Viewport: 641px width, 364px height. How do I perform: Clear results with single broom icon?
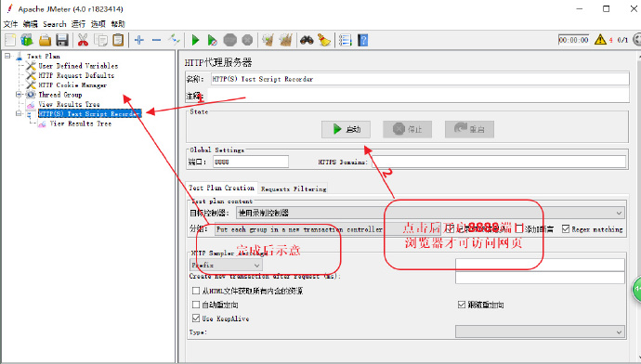(x=268, y=40)
